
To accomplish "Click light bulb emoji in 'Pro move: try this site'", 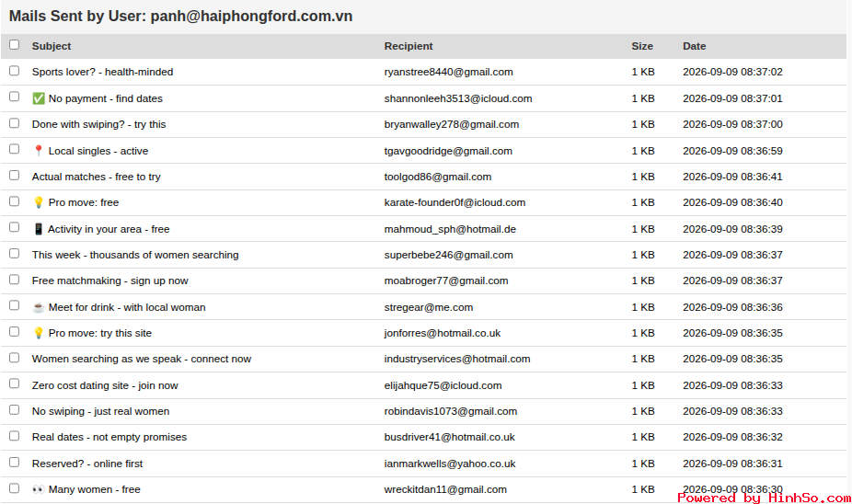I will tap(38, 333).
